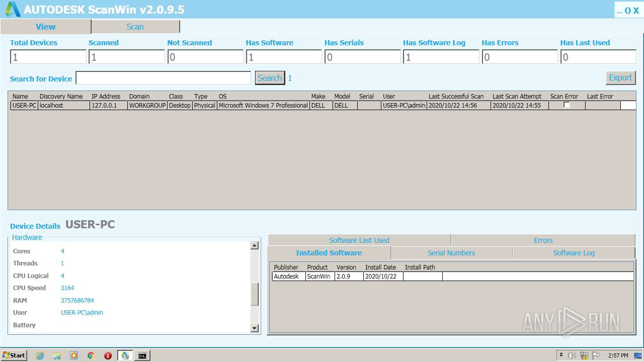Click the Total Devices count field

click(48, 57)
